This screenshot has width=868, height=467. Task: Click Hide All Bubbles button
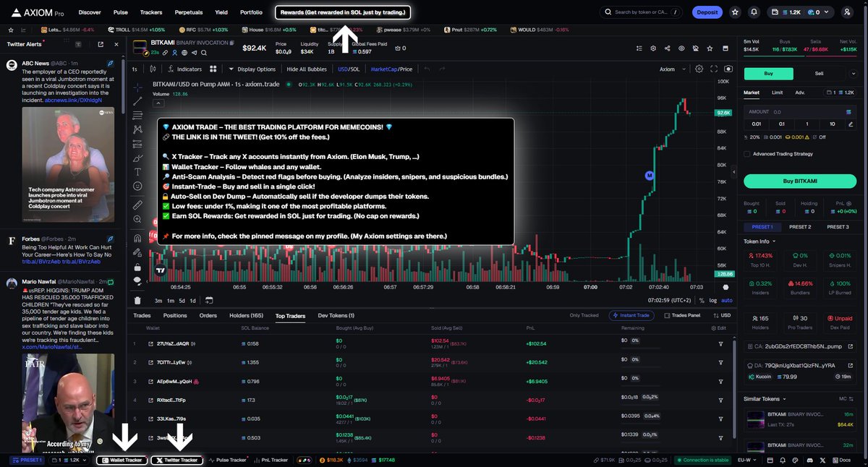click(x=307, y=69)
